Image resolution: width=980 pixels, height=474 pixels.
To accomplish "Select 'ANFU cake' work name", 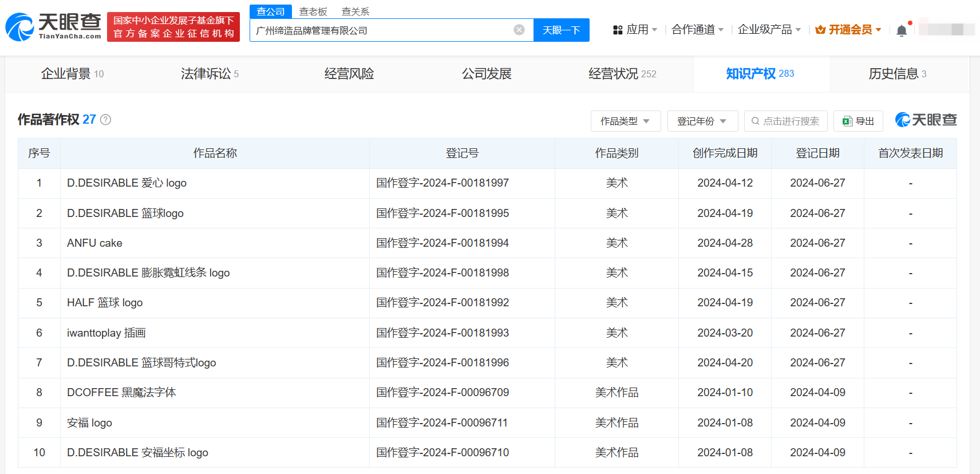I will click(x=94, y=243).
